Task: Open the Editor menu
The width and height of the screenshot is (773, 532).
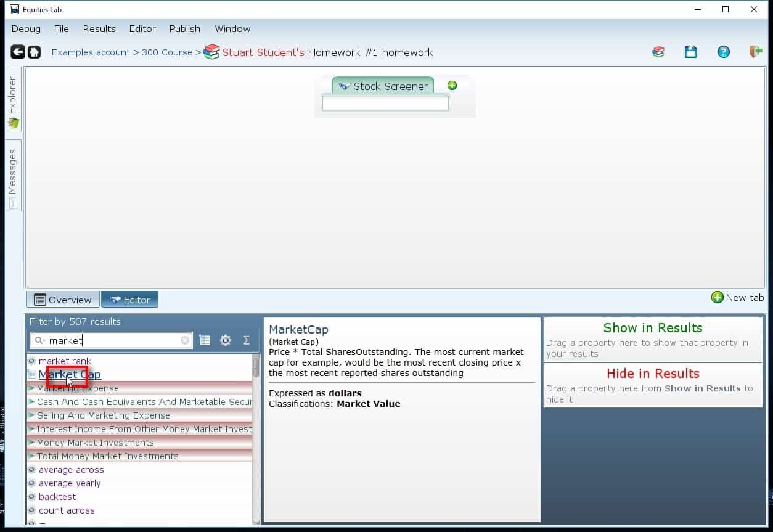Action: pyautogui.click(x=142, y=28)
